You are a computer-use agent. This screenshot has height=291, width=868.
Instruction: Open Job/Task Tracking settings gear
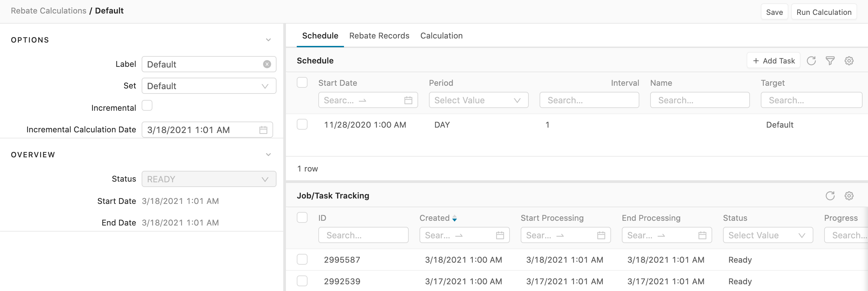[x=849, y=196]
